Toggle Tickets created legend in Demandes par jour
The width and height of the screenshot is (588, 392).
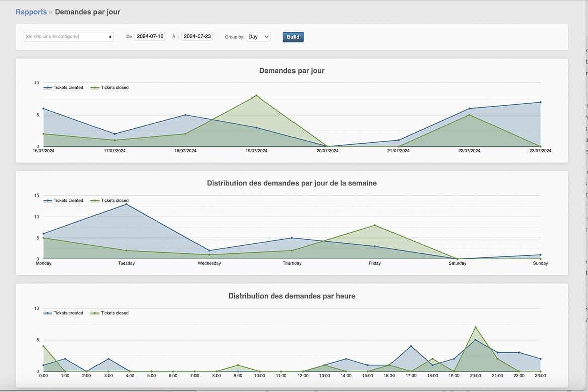(x=64, y=88)
